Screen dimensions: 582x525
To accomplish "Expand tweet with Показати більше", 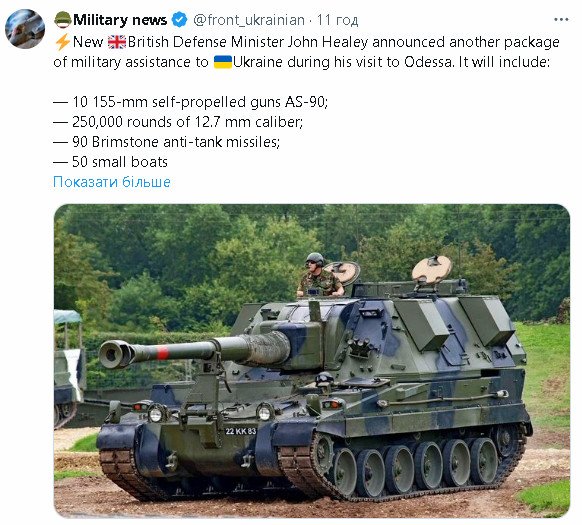I will 112,182.
